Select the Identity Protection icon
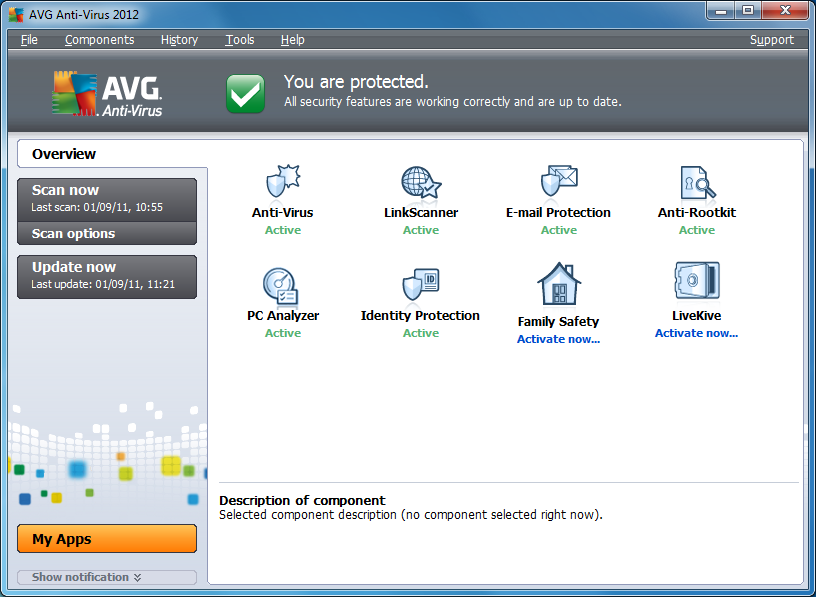 [420, 283]
